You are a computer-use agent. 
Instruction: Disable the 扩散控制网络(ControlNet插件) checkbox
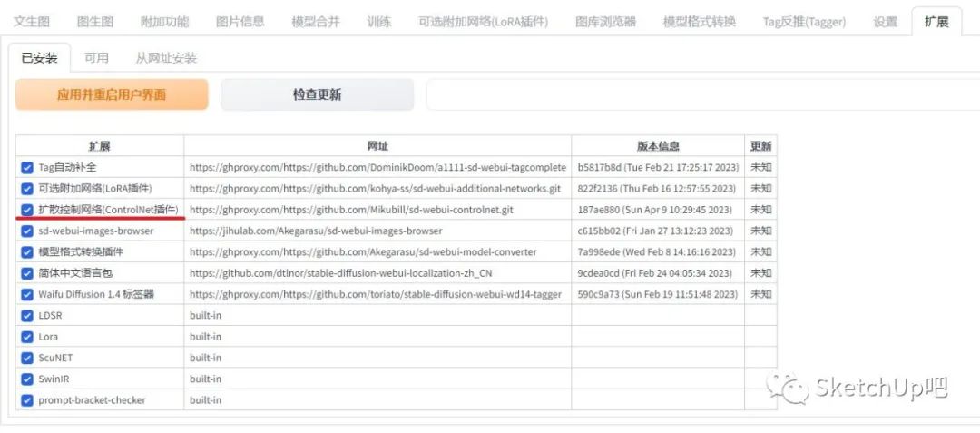click(27, 210)
